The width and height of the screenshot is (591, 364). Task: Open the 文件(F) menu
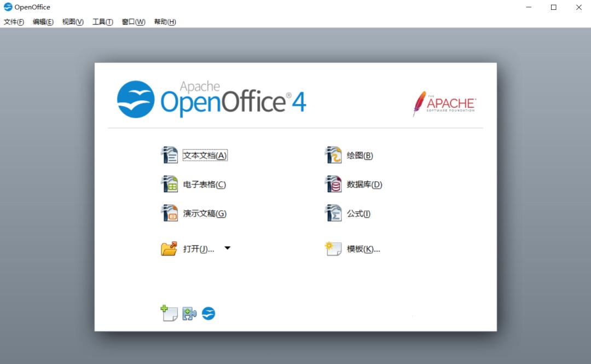coord(14,22)
